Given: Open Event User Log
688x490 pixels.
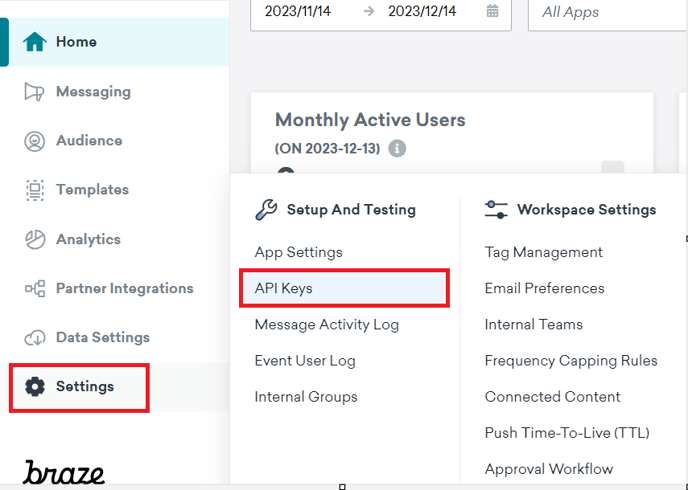Looking at the screenshot, I should (x=305, y=361).
